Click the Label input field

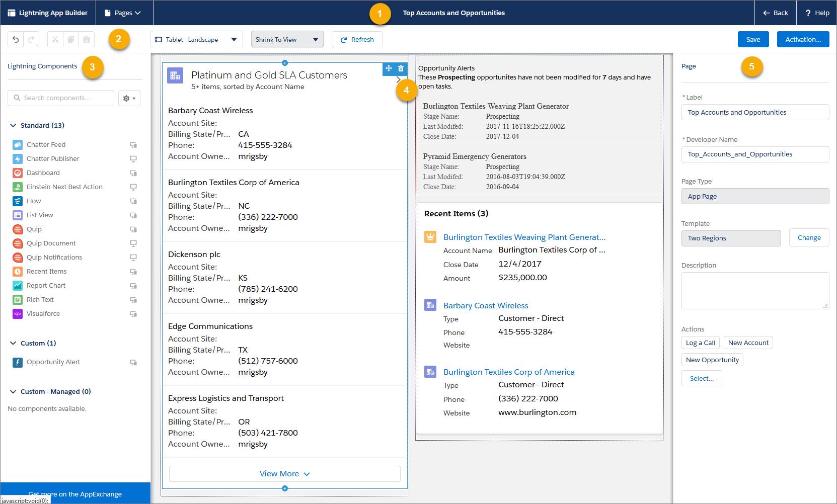click(755, 112)
